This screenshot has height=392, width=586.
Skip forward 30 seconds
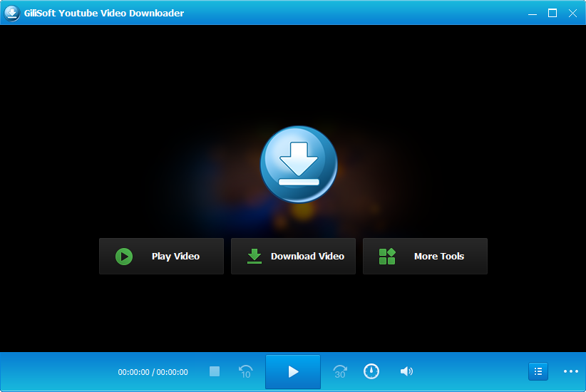340,371
